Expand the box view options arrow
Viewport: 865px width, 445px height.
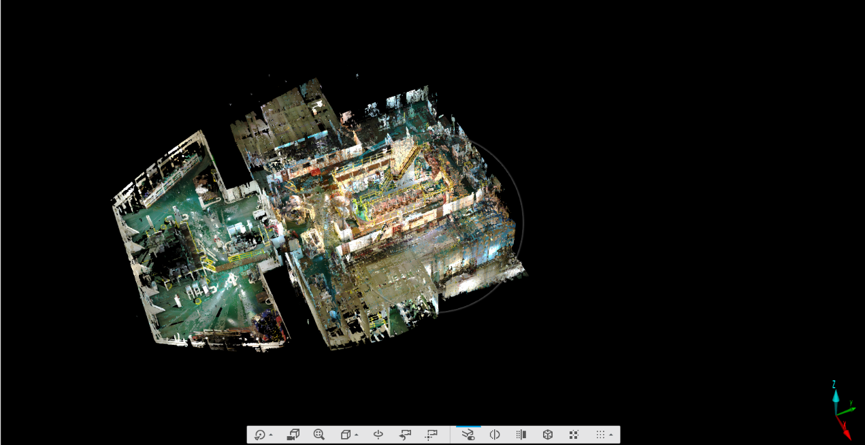(x=357, y=436)
